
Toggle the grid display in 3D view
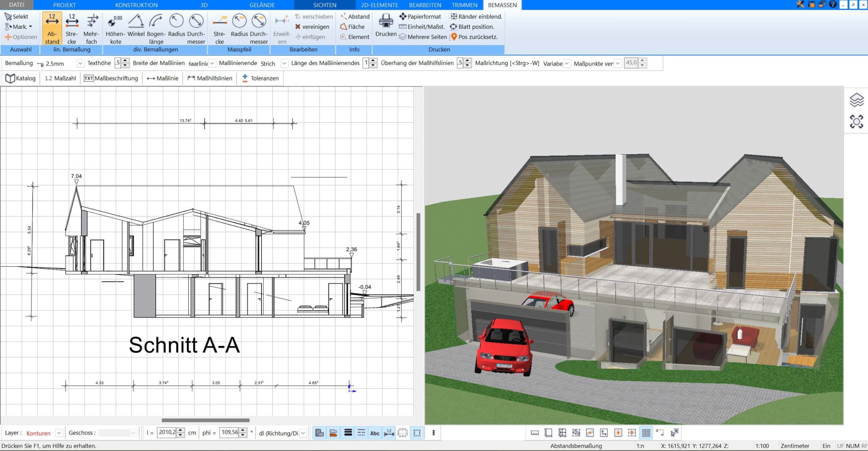[646, 432]
